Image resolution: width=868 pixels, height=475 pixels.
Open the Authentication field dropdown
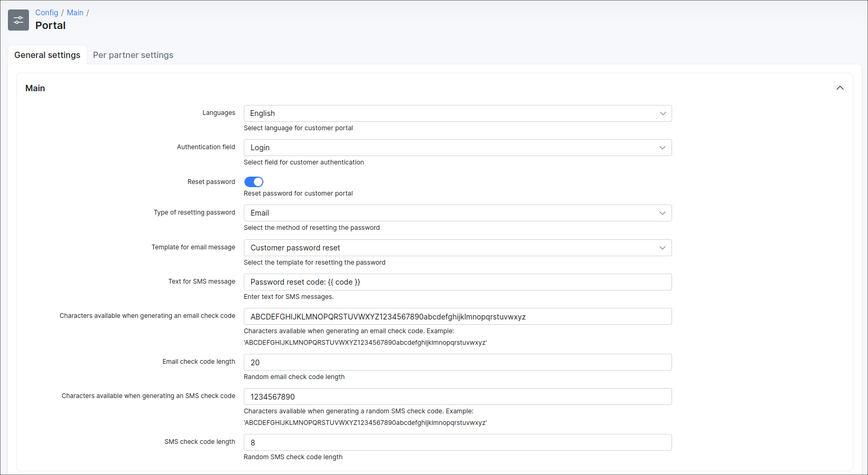[x=457, y=148]
